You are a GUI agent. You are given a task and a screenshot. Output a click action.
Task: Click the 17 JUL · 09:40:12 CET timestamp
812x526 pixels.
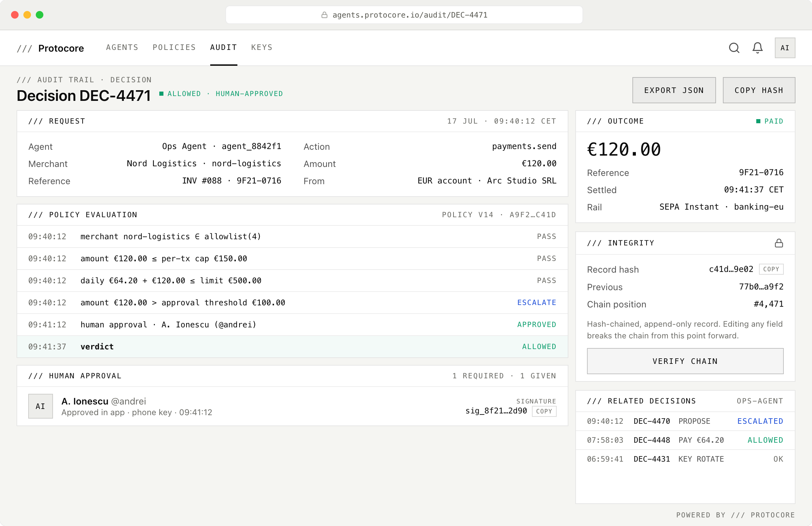(x=501, y=121)
